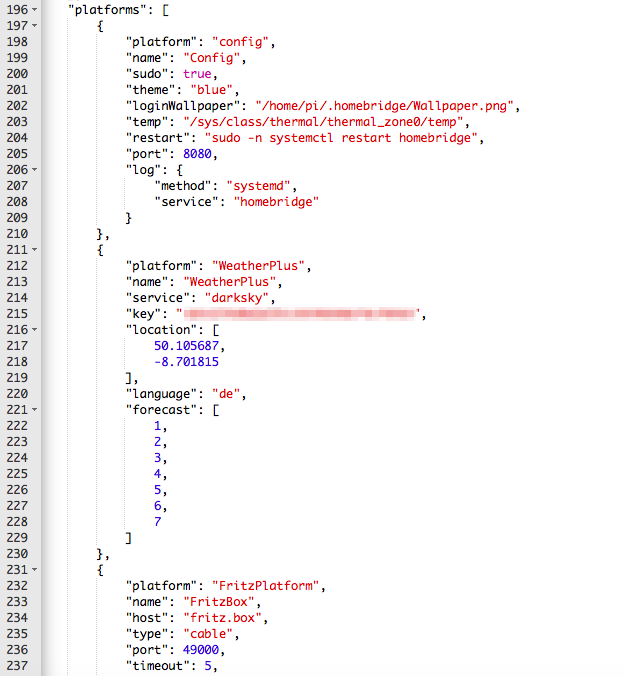Viewport: 625px width, 676px height.
Task: Collapse the WeatherPlus block at line 211
Action: point(36,250)
